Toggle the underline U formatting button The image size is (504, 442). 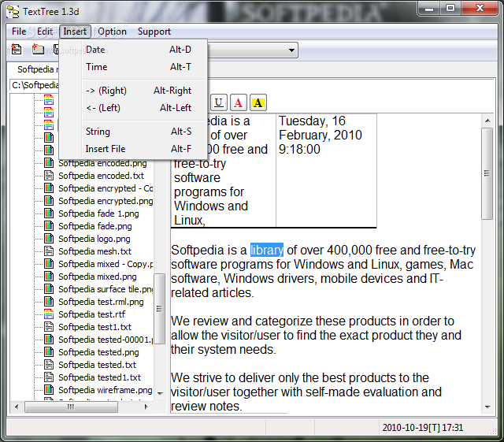pyautogui.click(x=219, y=102)
